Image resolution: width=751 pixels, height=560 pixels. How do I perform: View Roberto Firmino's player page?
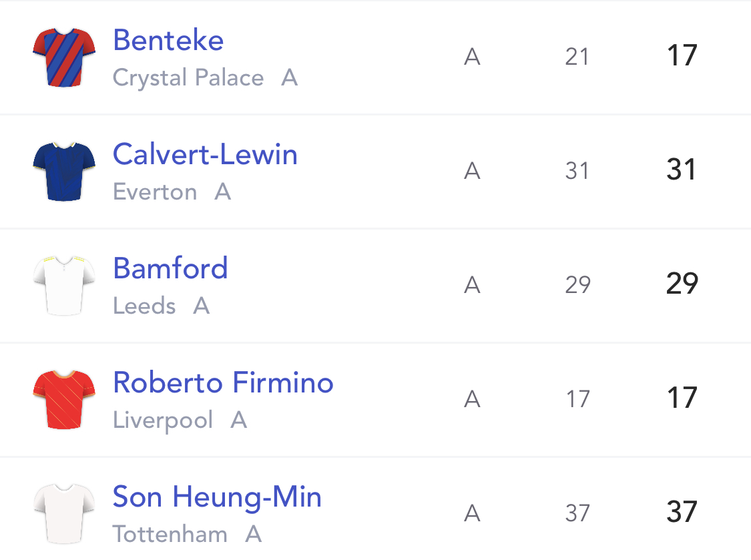223,382
